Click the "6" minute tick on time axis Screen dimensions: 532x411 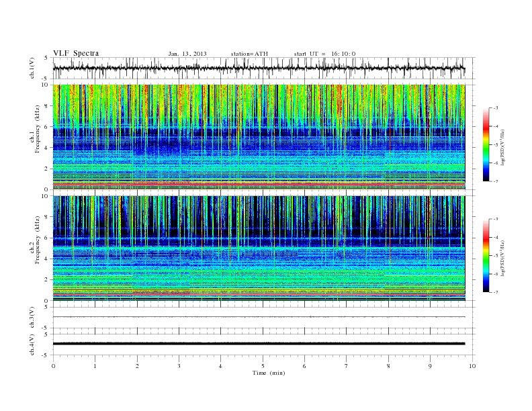305,366
